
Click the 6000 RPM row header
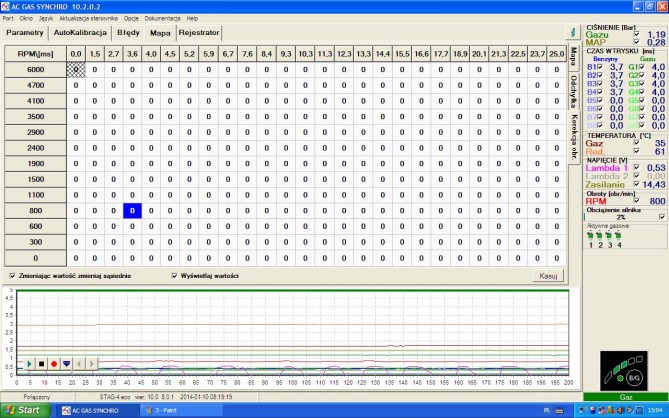(35, 70)
